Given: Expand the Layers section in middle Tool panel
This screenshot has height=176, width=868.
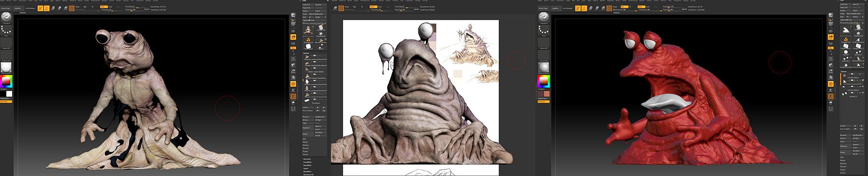Looking at the screenshot, I should [x=306, y=168].
